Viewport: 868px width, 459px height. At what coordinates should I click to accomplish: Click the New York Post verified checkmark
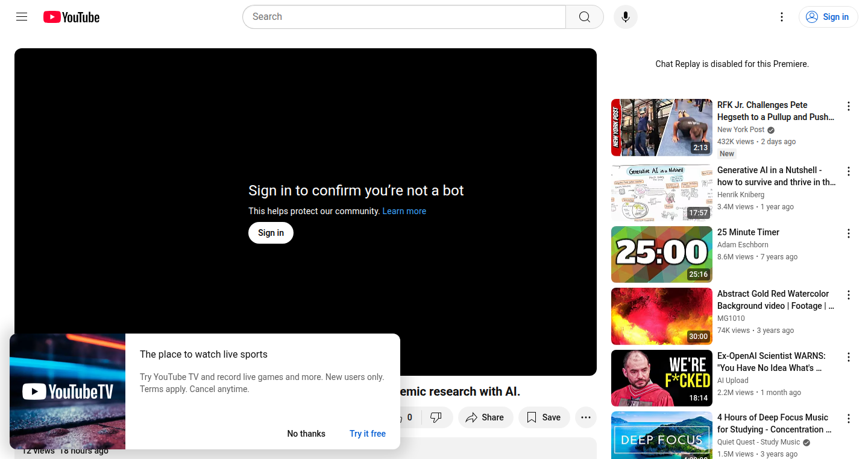pyautogui.click(x=771, y=130)
